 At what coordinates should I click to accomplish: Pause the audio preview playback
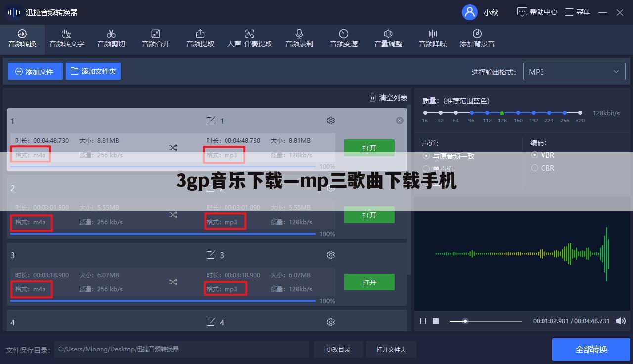pyautogui.click(x=423, y=321)
